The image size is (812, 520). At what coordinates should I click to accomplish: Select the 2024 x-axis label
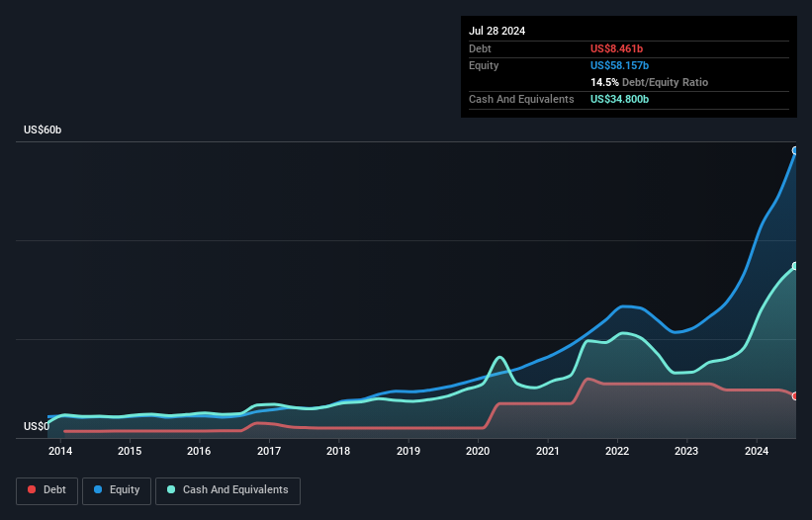(x=757, y=451)
